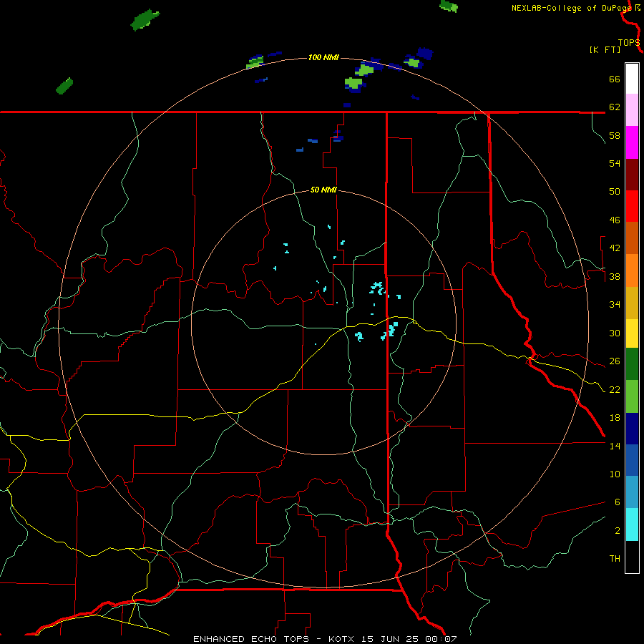Click the legend value "62"
644x644 pixels.
[x=615, y=107]
